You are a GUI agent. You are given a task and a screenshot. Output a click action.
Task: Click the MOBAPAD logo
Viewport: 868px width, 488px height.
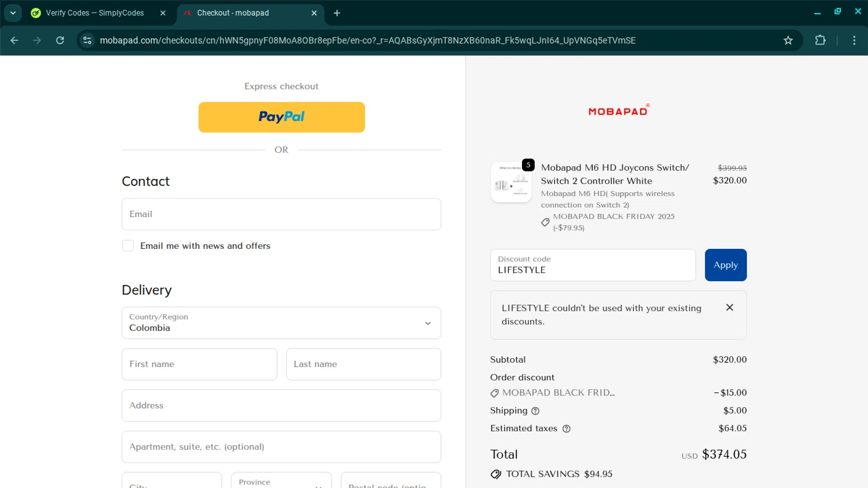click(619, 110)
